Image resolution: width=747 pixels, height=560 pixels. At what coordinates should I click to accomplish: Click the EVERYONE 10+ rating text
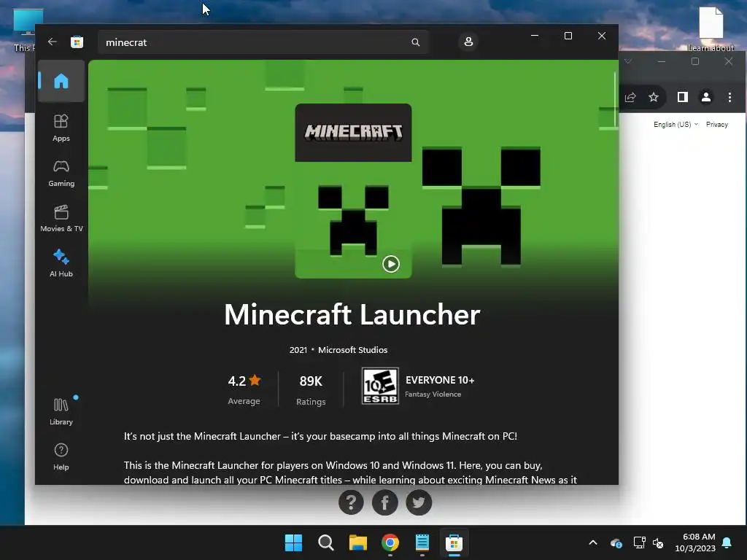440,380
